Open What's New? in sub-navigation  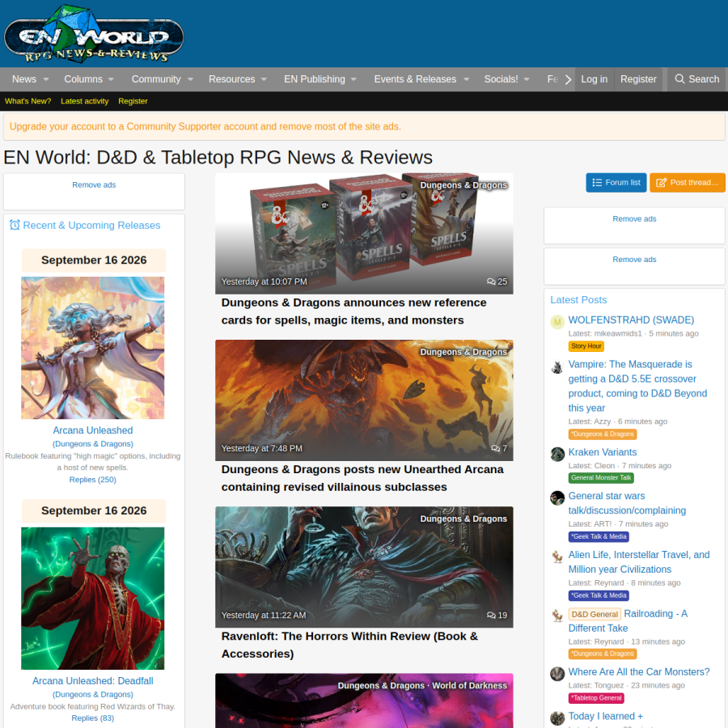(x=28, y=101)
